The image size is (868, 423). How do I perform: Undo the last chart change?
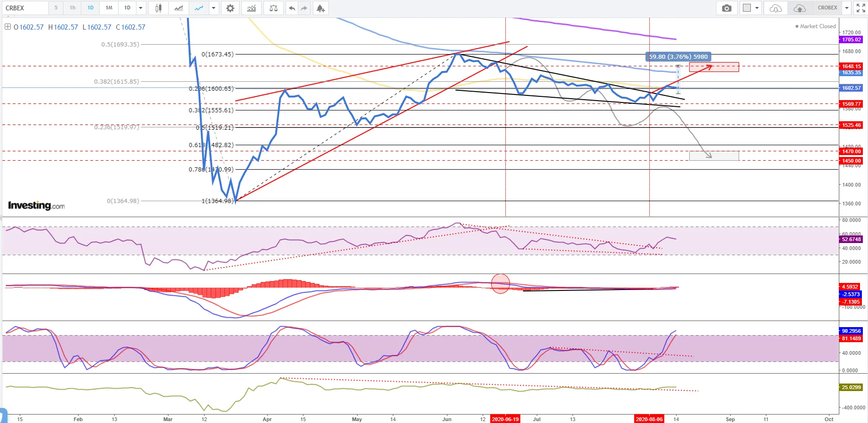coord(292,8)
